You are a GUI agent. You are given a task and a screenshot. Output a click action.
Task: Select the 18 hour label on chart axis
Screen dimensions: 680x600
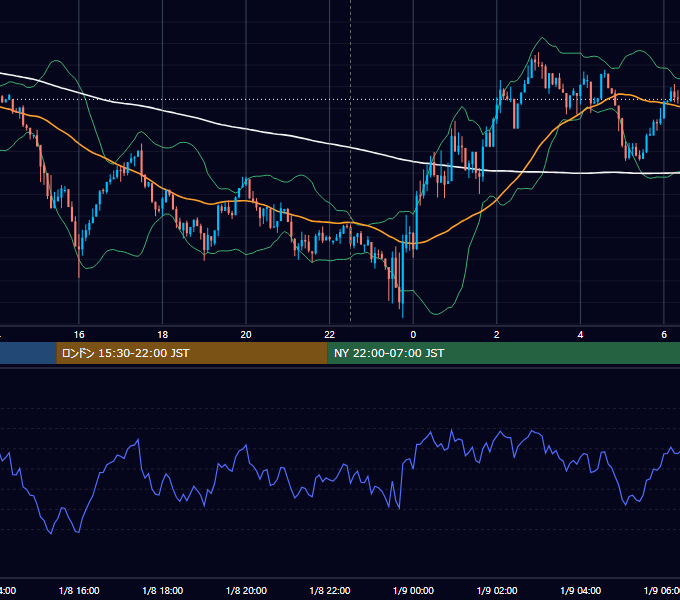162,335
